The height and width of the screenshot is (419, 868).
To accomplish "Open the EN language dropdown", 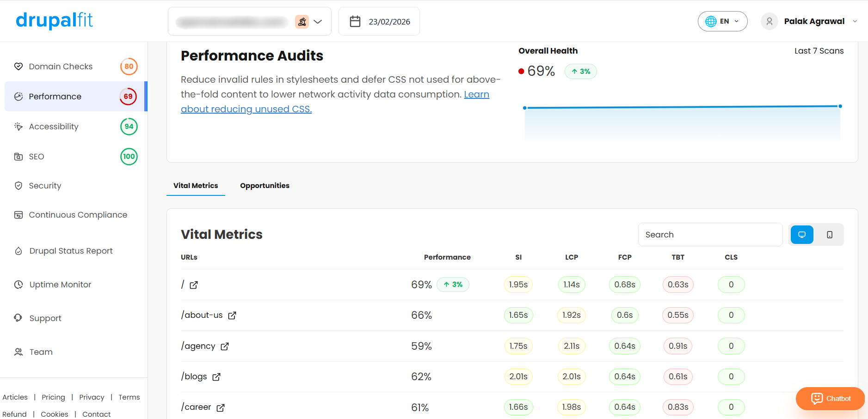I will point(722,21).
